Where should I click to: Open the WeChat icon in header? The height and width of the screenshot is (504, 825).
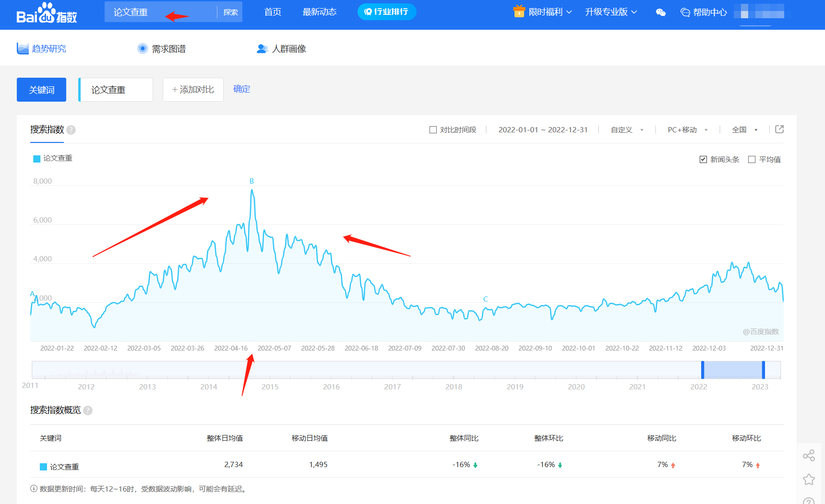[x=661, y=12]
